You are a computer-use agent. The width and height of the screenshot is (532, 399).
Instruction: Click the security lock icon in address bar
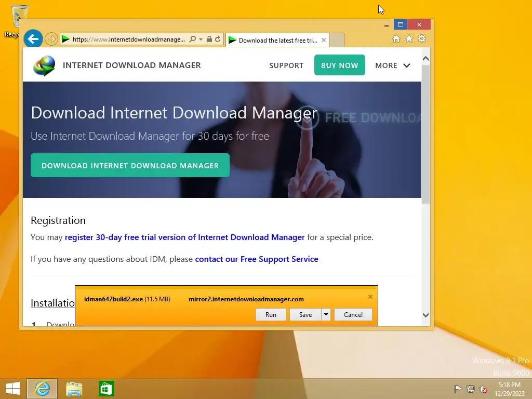pos(209,39)
